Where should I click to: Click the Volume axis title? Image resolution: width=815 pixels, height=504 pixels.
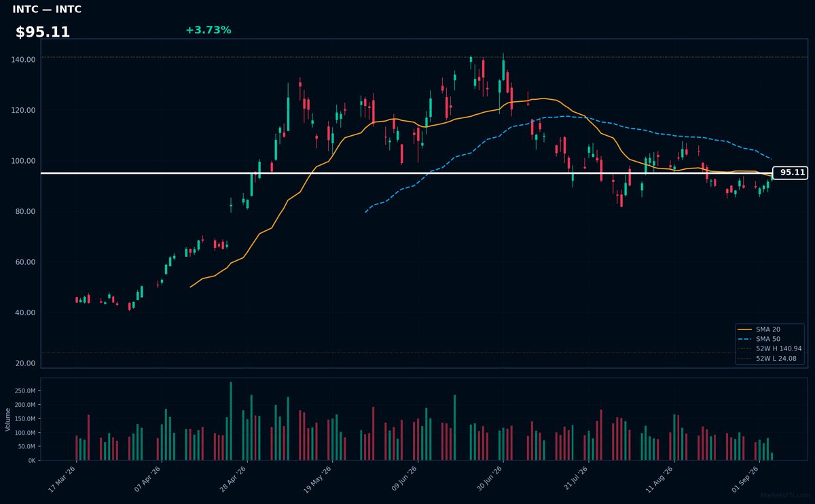tap(8, 419)
